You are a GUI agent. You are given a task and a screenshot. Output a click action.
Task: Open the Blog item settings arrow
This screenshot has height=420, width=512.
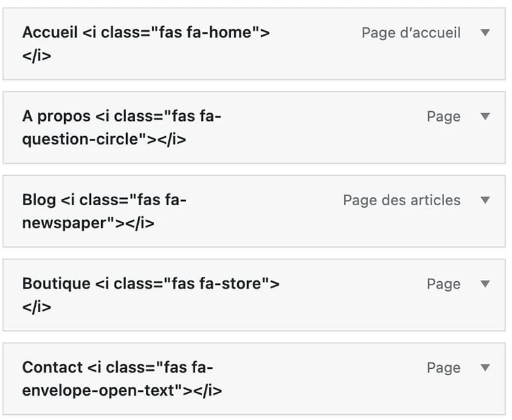(485, 200)
